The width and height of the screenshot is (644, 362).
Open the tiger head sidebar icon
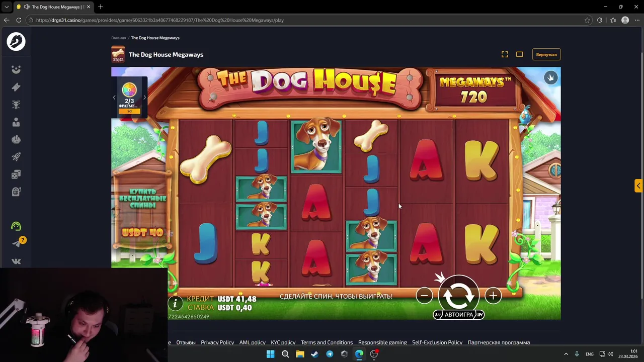(x=16, y=105)
